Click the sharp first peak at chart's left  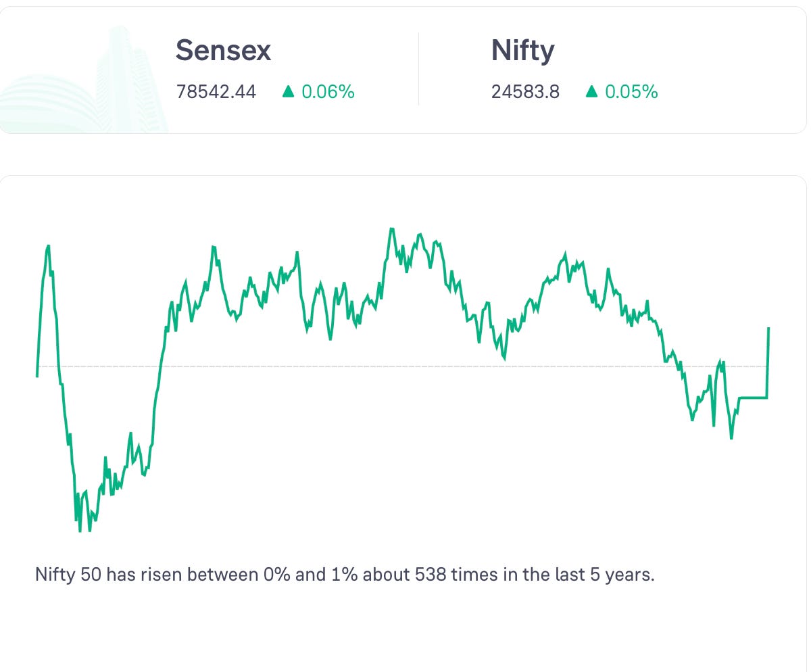48,247
